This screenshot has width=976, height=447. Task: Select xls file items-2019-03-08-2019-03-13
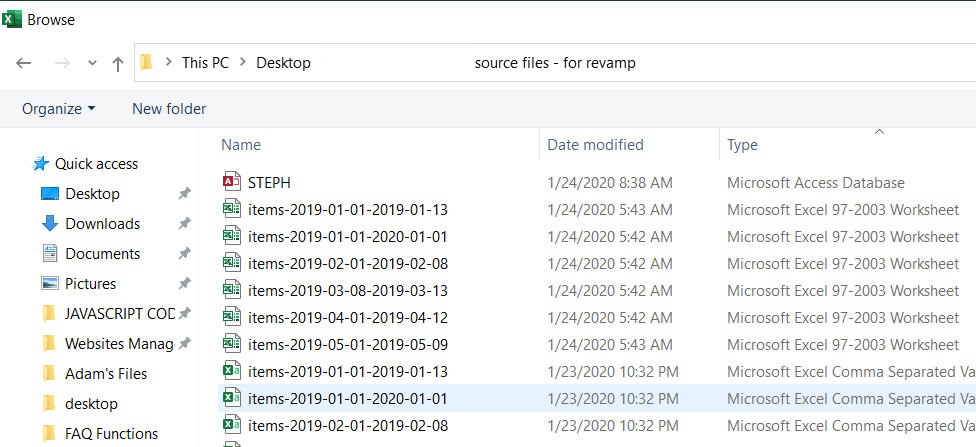click(x=347, y=291)
